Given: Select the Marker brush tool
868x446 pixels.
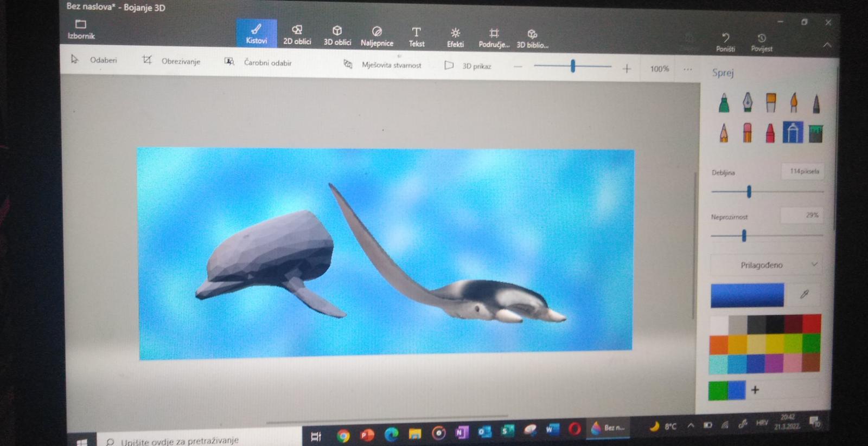Looking at the screenshot, I should point(724,102).
